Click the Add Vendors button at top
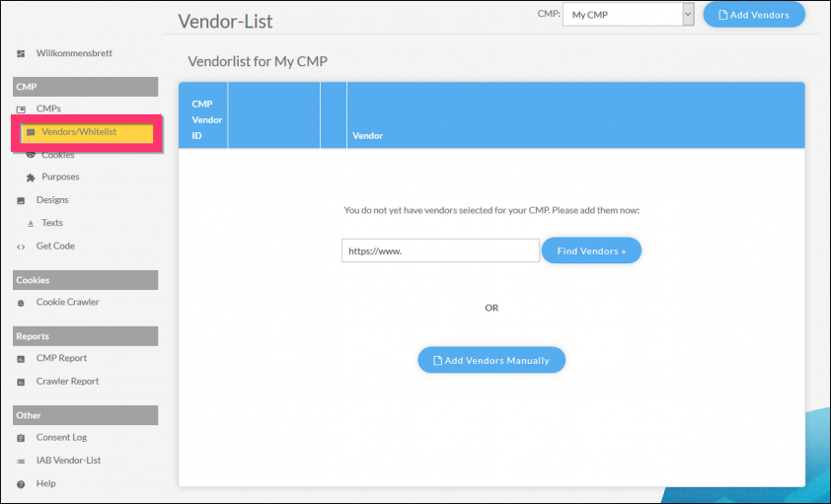831x504 pixels. pyautogui.click(x=754, y=15)
